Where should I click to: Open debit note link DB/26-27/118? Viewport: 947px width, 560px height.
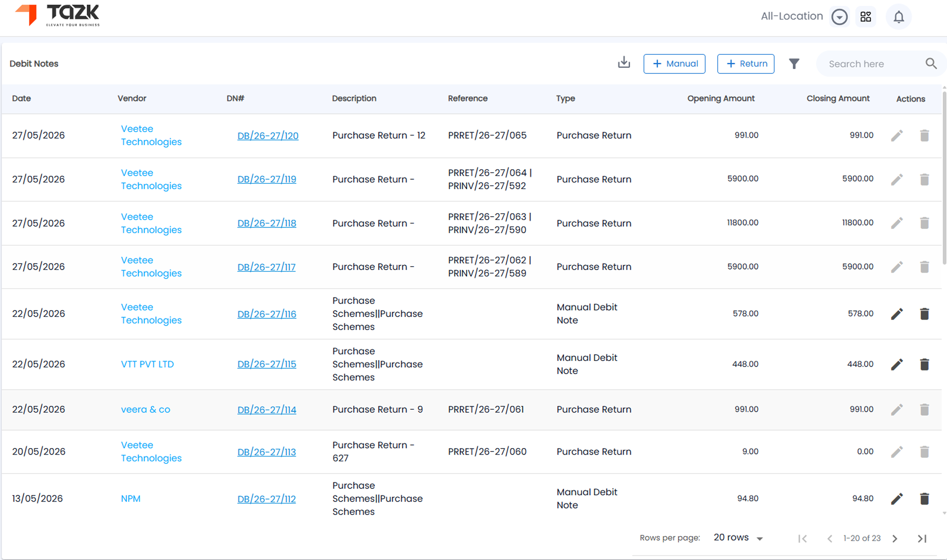266,223
